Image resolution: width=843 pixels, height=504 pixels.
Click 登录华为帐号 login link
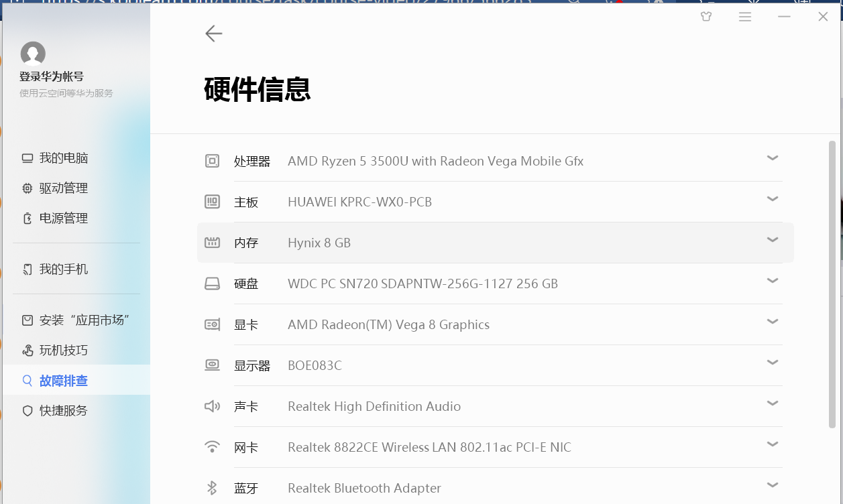tap(52, 76)
